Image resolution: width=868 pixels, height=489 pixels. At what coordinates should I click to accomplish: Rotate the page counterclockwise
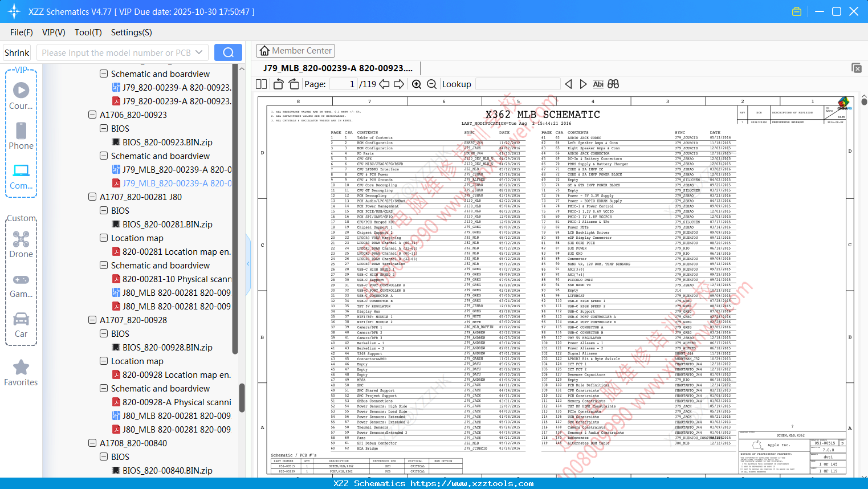(279, 84)
